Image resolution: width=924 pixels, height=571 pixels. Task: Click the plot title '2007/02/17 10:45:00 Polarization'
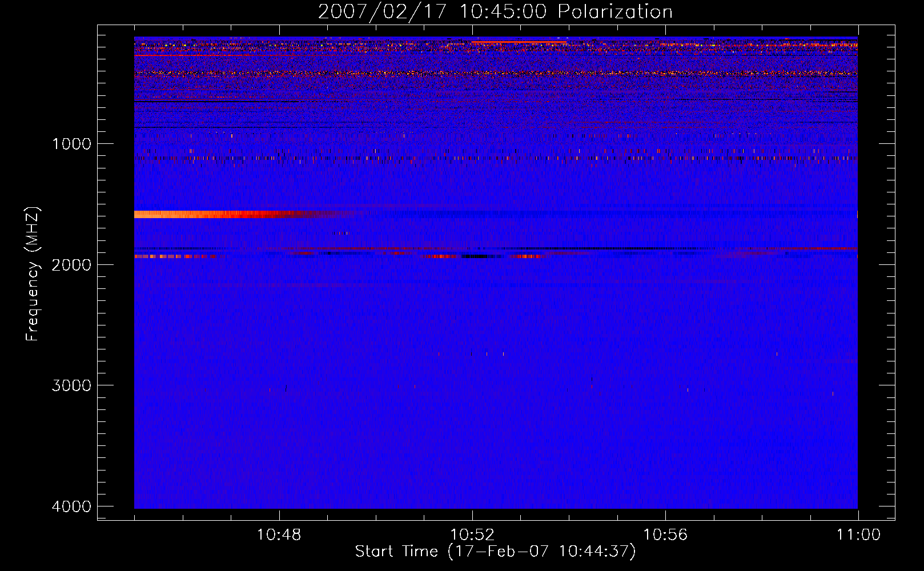click(x=495, y=11)
